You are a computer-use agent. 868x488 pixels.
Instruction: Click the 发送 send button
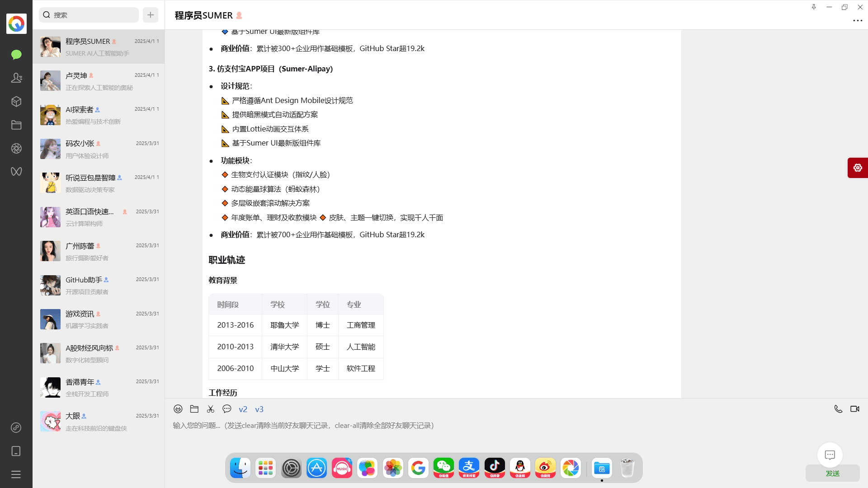click(x=833, y=473)
